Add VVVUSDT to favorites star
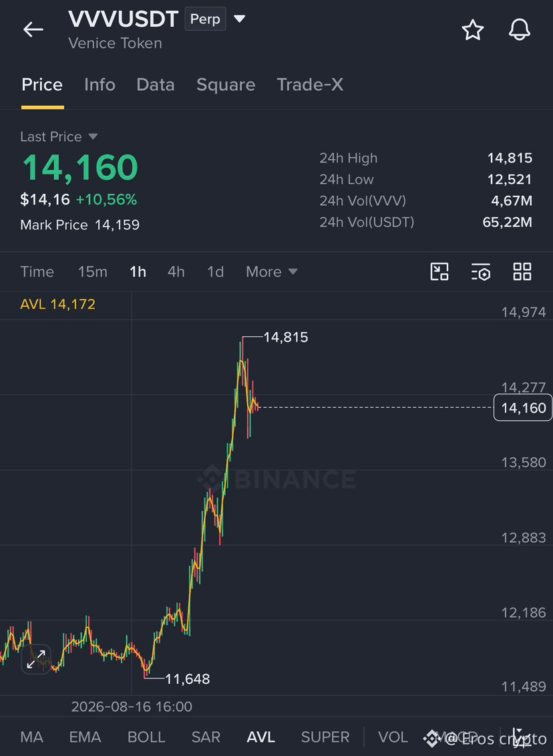The width and height of the screenshot is (553, 756). 473,30
